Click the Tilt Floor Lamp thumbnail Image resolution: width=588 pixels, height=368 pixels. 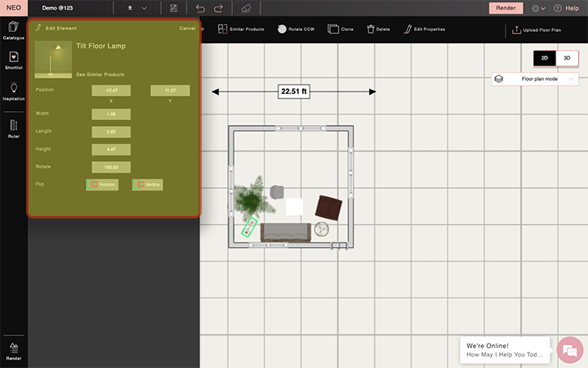(x=53, y=60)
